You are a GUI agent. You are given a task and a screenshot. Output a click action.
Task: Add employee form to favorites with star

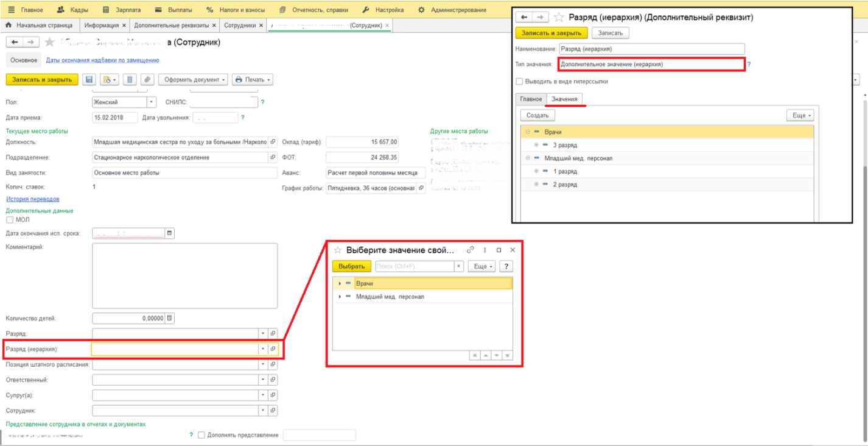[x=49, y=42]
